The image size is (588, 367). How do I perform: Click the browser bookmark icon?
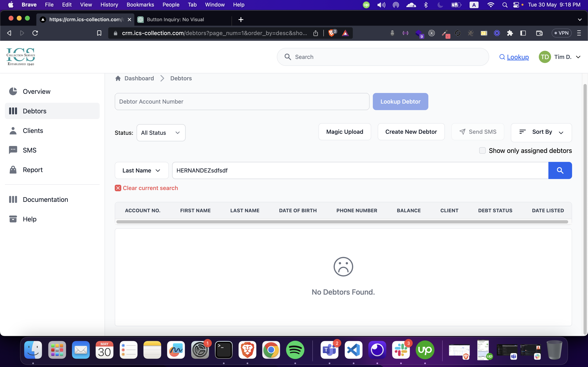click(99, 33)
